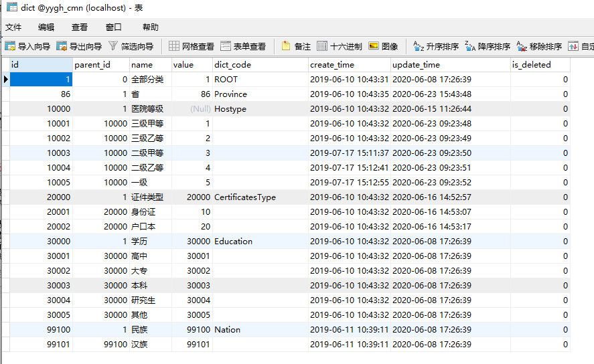594x364 pixels.
Task: Select the name cell 身份证
Action: coord(151,212)
